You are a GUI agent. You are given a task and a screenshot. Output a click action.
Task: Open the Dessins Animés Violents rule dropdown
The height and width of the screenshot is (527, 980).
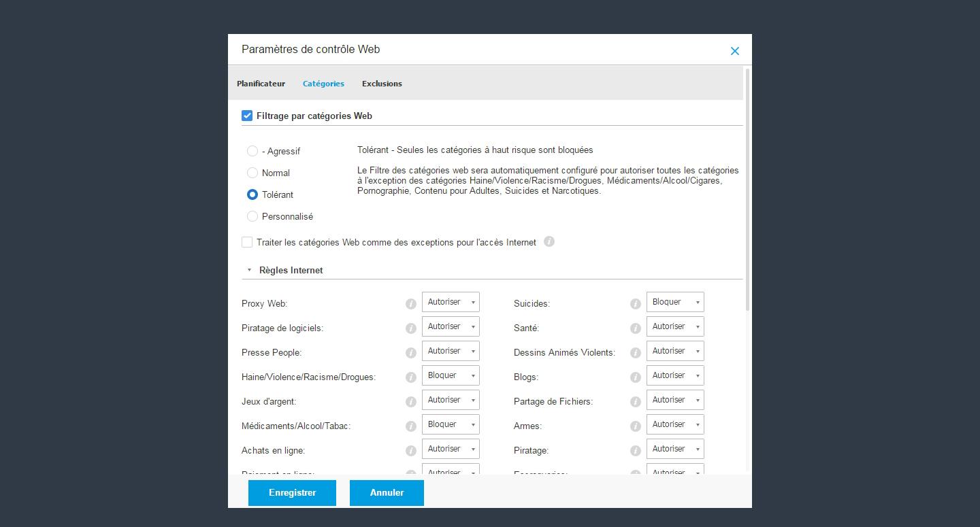coord(675,351)
